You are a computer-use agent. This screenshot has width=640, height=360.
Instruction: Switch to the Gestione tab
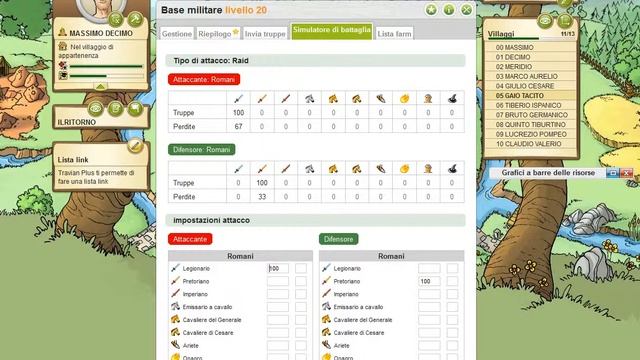[177, 34]
